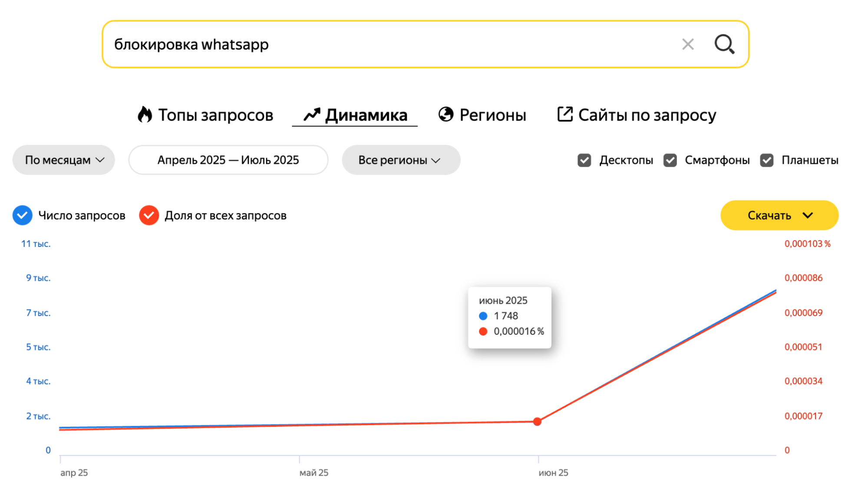The image size is (868, 497).
Task: Click the '0,000103 %' right axis label
Action: (x=807, y=244)
